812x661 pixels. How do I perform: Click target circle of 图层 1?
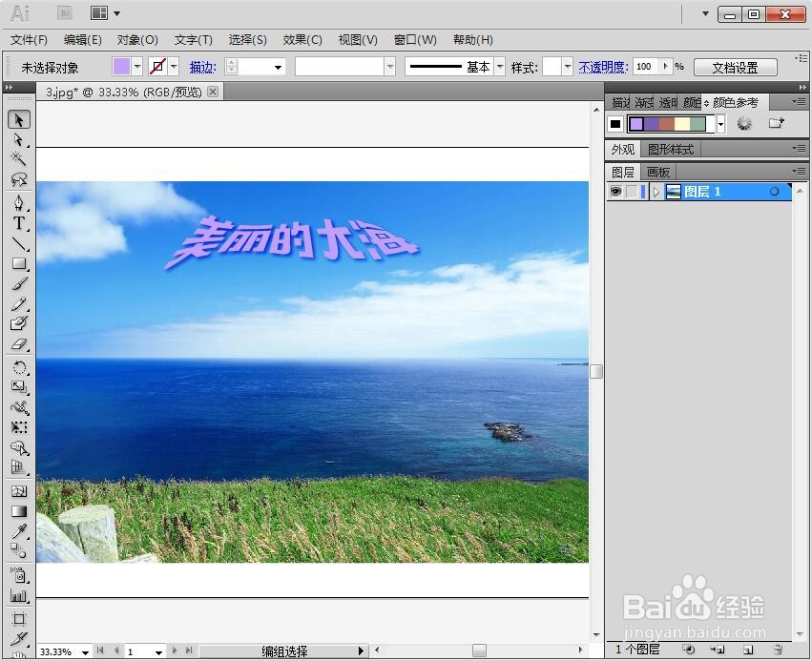pos(774,192)
